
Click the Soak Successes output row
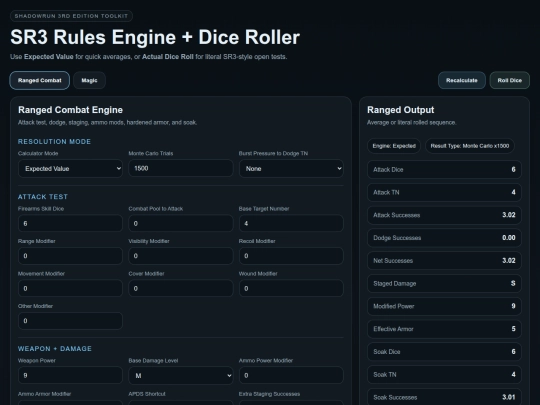click(x=444, y=397)
